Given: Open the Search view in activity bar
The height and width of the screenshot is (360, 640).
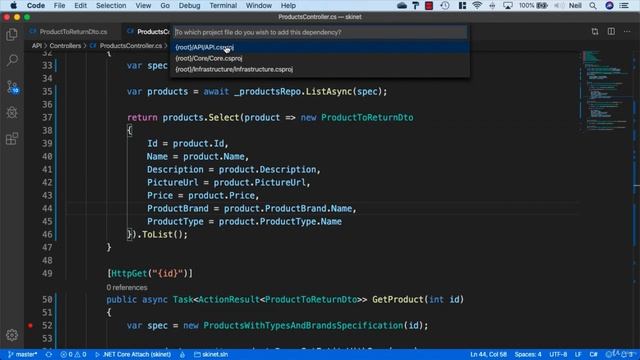Looking at the screenshot, I should pos(12,60).
